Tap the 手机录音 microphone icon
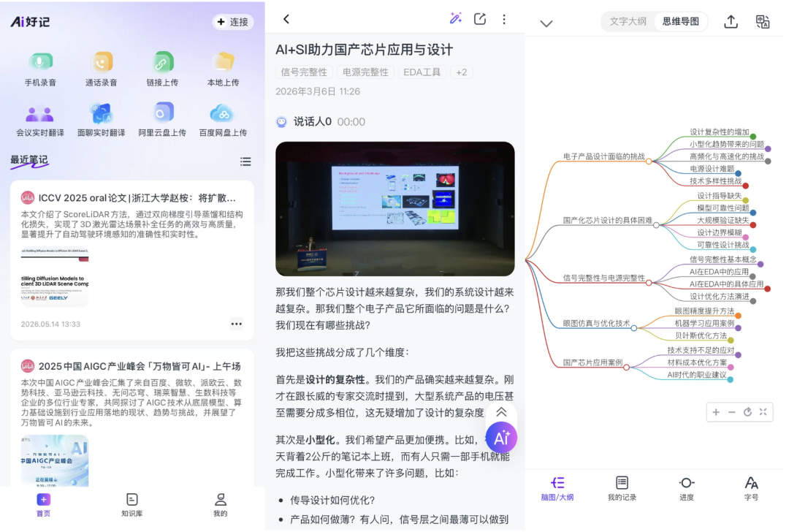 click(x=40, y=62)
